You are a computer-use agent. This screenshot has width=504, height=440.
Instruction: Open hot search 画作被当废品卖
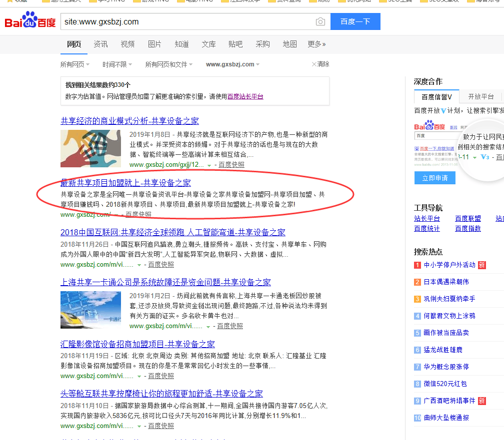tap(446, 333)
